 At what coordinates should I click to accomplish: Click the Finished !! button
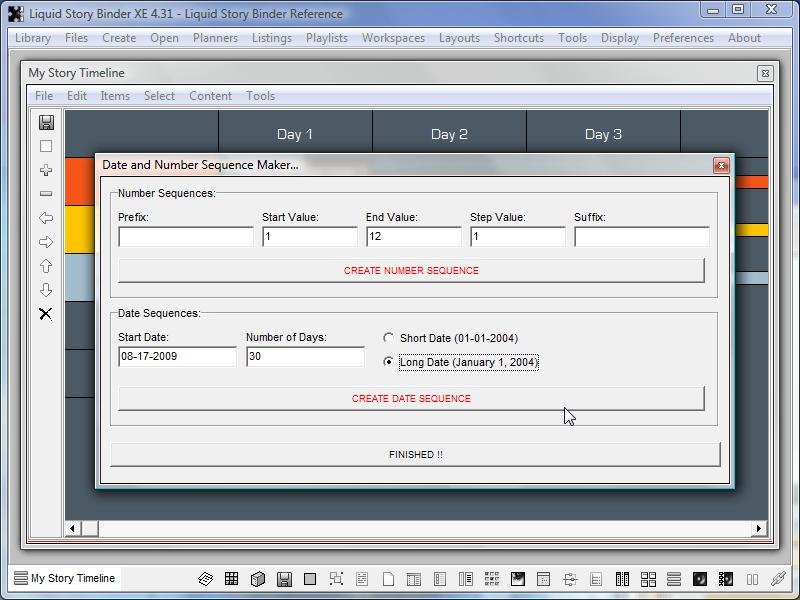click(415, 454)
